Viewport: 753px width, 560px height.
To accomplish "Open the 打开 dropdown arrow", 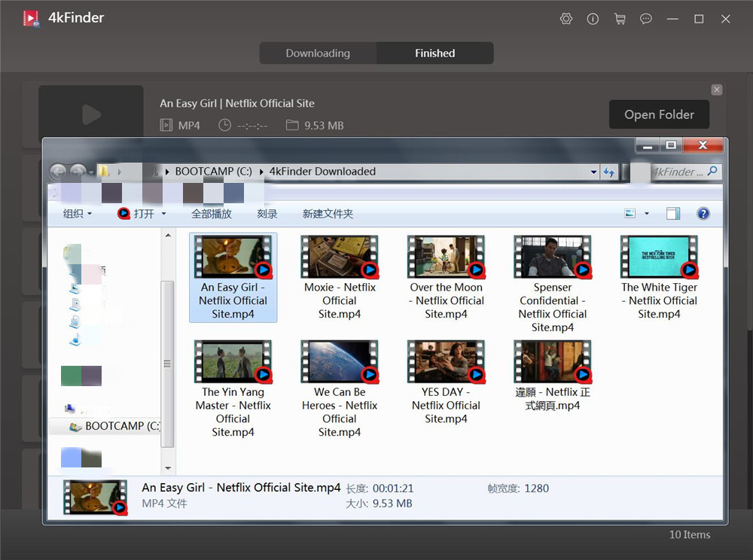I will pyautogui.click(x=163, y=214).
